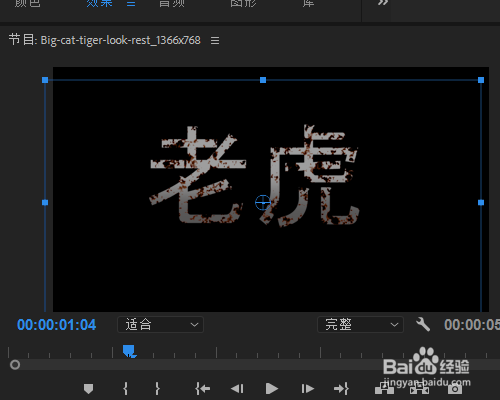Select the 老虎 title text in the monitor
Image resolution: width=500 pixels, height=400 pixels.
click(x=254, y=176)
